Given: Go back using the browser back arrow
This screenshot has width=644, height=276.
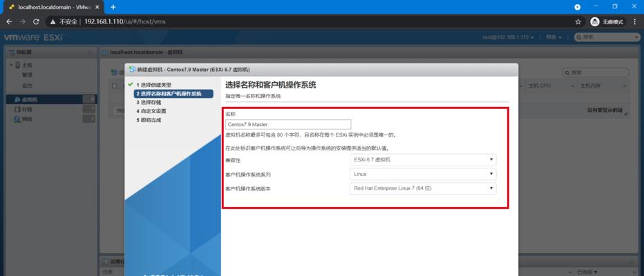Looking at the screenshot, I should click(9, 22).
